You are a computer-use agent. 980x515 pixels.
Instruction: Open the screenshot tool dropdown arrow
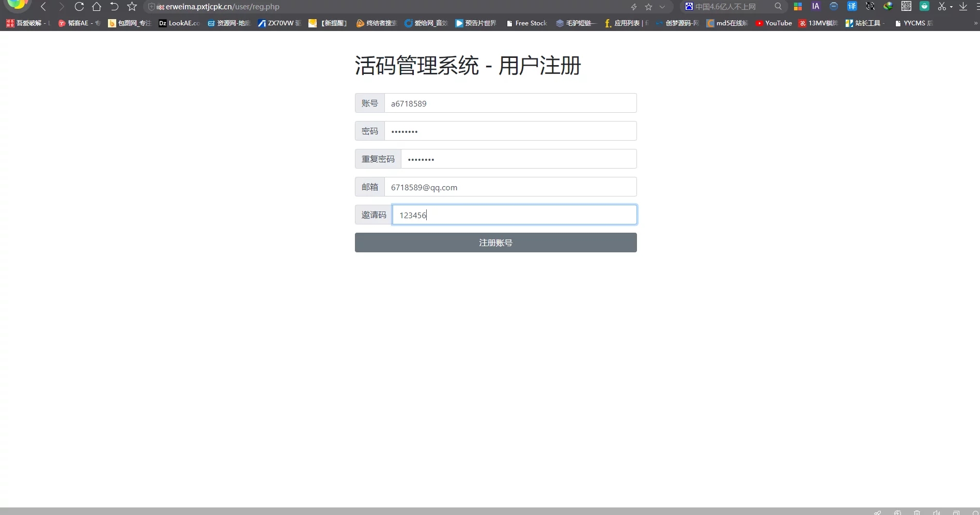pyautogui.click(x=951, y=7)
